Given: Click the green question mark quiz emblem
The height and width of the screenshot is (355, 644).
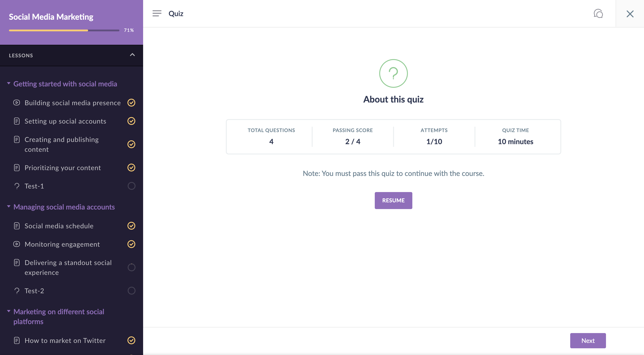Looking at the screenshot, I should (x=393, y=73).
